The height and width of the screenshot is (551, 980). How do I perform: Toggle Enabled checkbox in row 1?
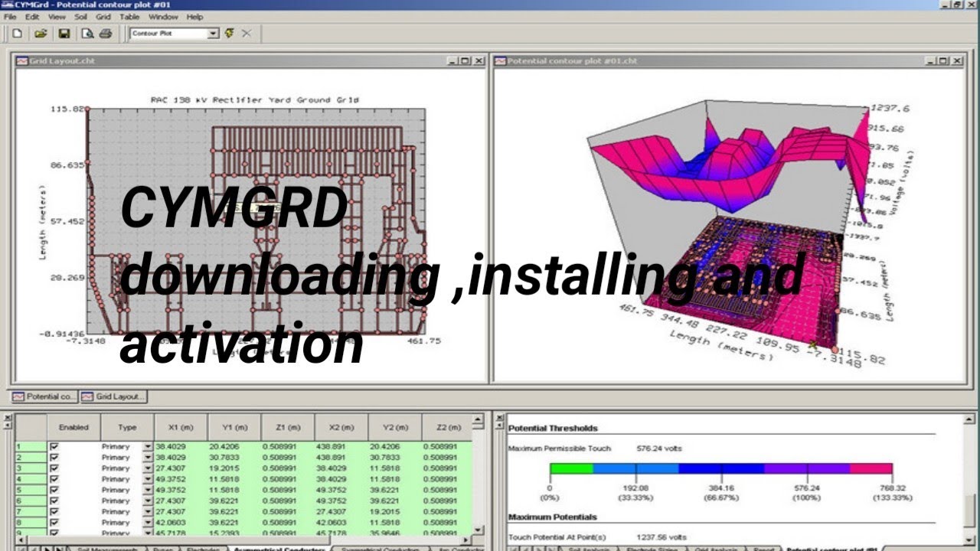(x=54, y=446)
